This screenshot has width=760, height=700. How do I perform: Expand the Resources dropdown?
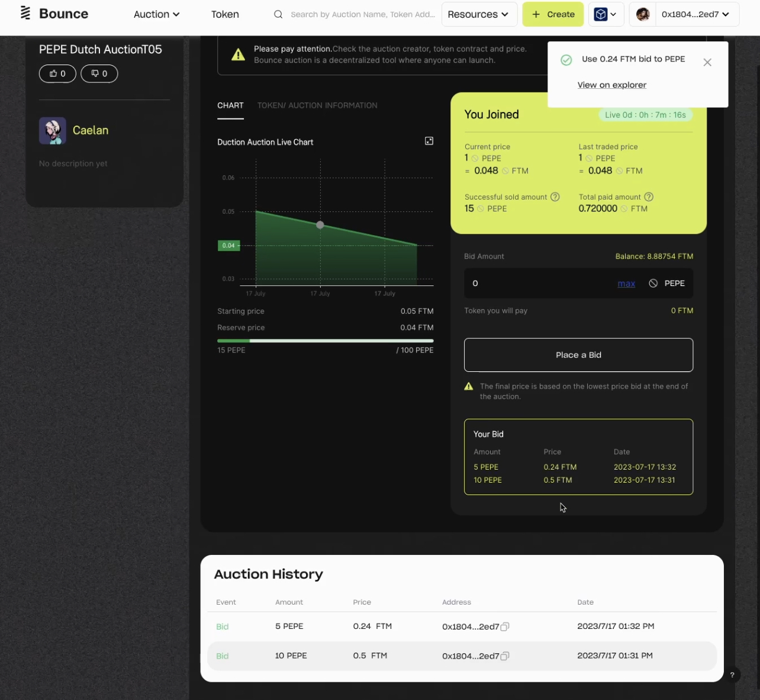point(478,14)
